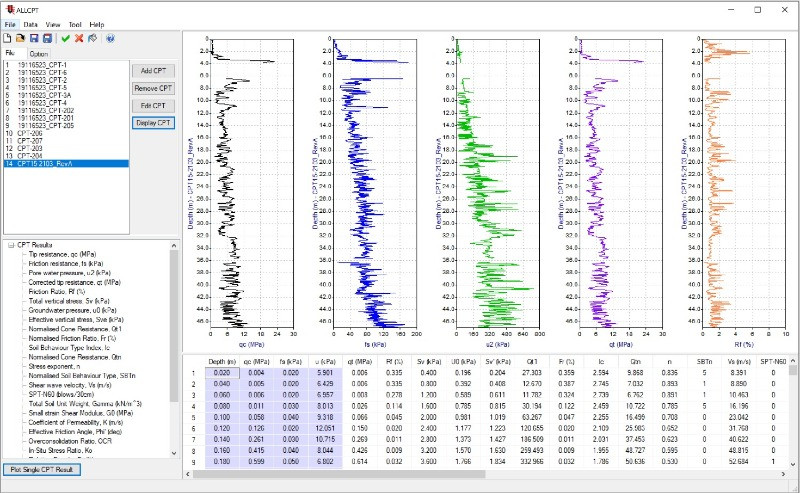Viewport: 800px width, 493px height.
Task: Click the blue Save disk icon
Action: tap(34, 38)
